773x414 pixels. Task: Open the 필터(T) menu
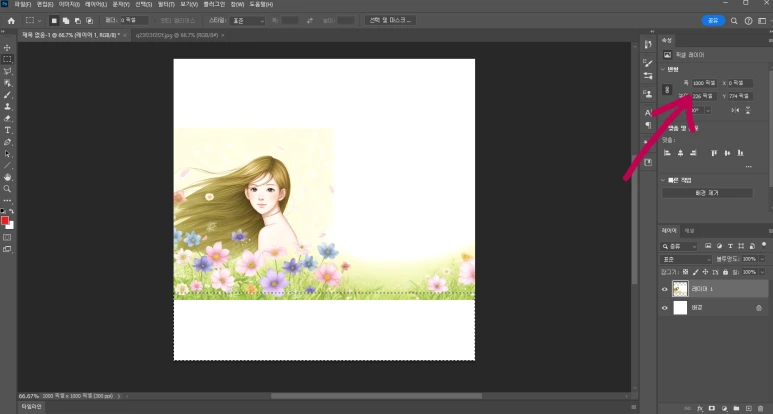point(165,4)
